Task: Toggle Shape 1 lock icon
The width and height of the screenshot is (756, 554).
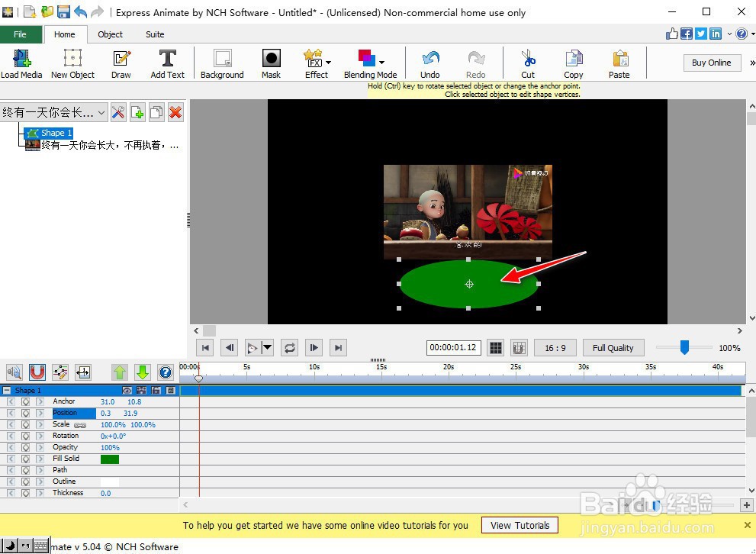Action: (156, 390)
